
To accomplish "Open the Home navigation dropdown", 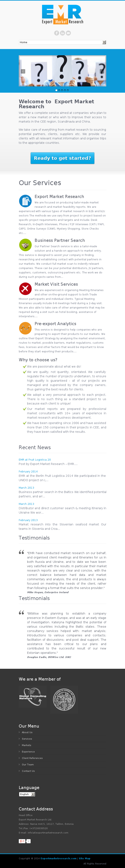I will pyautogui.click(x=62, y=42).
